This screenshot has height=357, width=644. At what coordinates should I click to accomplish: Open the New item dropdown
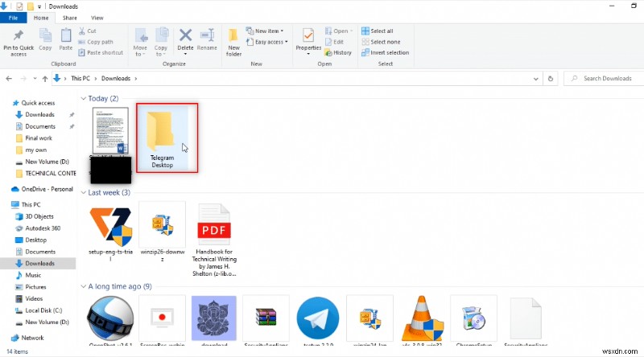coord(265,31)
